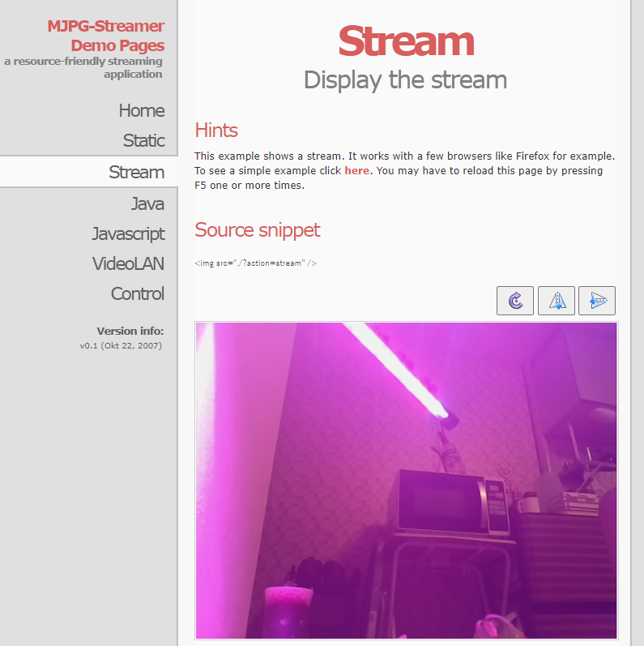This screenshot has height=646, width=644.
Task: Click 'a resource-friendly streaming application' tagline
Action: point(83,67)
